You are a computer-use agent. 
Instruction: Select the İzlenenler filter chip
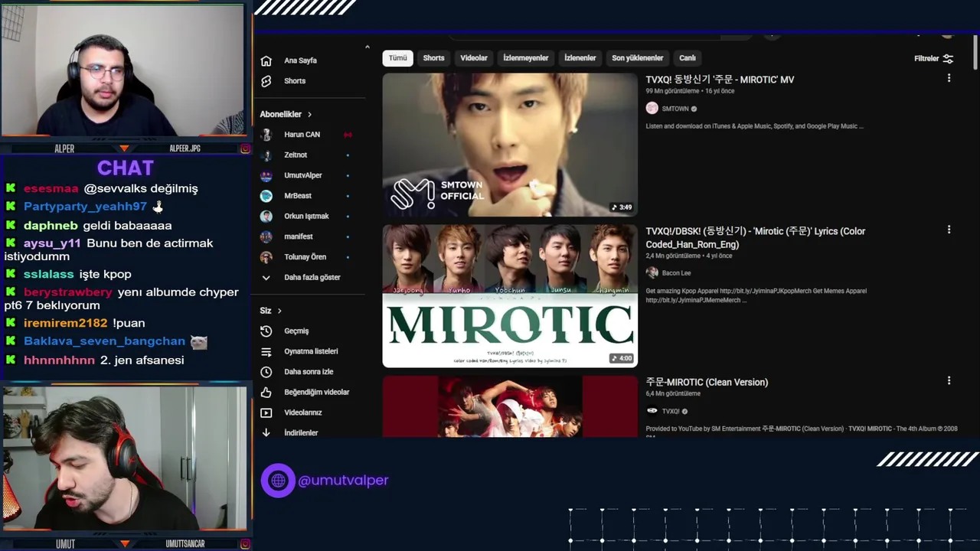pyautogui.click(x=580, y=58)
